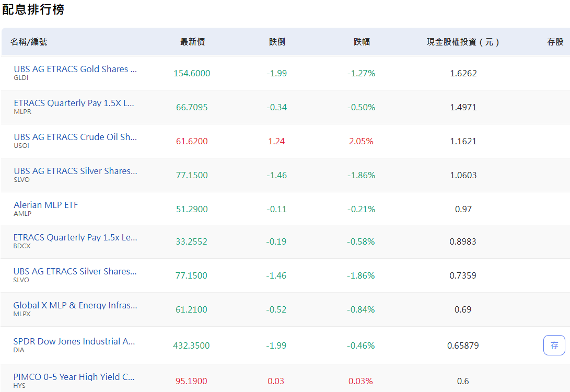Click the 0.03% change value
Screen dimensions: 570x392
(x=360, y=382)
